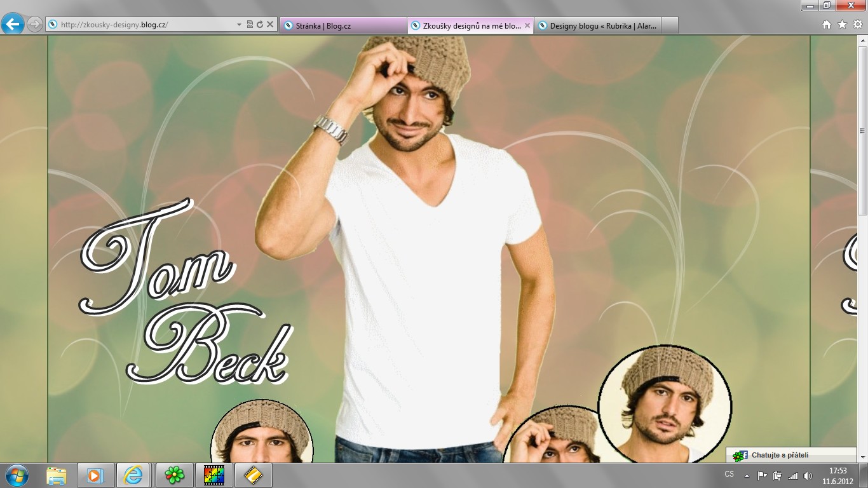Switch to the Designy blogu « Rubrika tab
The height and width of the screenshot is (488, 868).
pyautogui.click(x=597, y=25)
